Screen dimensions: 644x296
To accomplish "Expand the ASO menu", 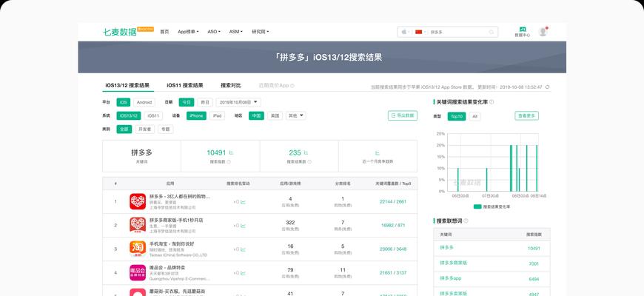I will click(214, 32).
